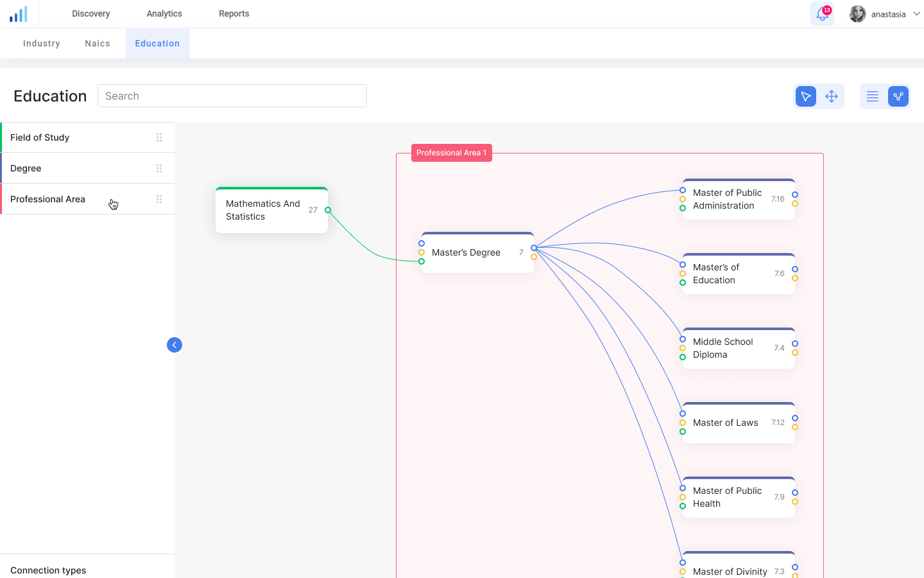Screen dimensions: 924x578
Task: Click anastasia's profile avatar
Action: click(857, 14)
